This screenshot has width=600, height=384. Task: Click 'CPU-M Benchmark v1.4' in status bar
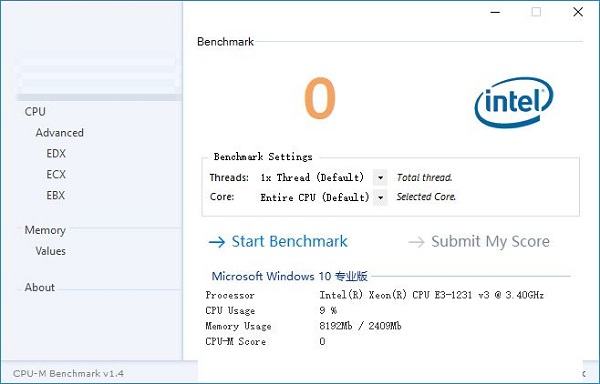pyautogui.click(x=68, y=374)
